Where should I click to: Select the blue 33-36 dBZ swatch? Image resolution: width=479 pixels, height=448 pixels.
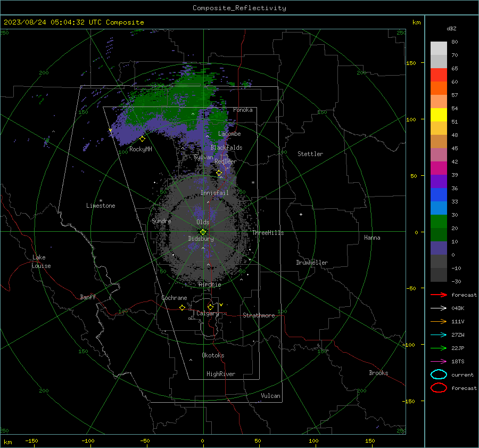tap(439, 194)
